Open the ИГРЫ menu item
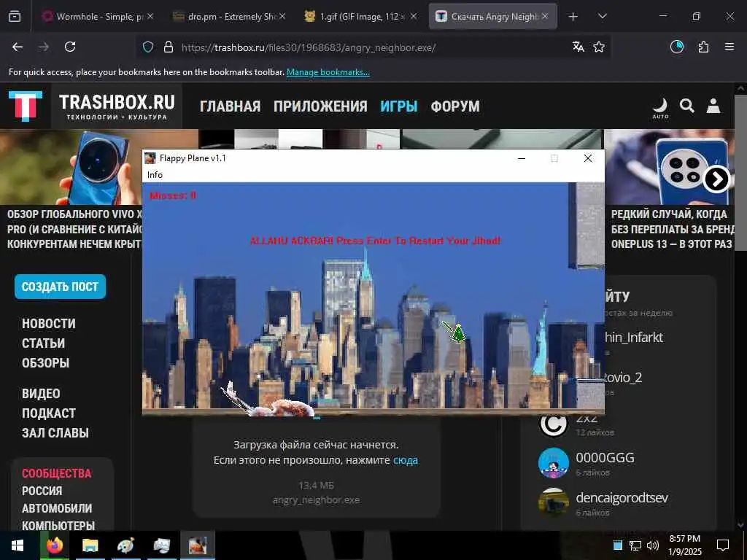The width and height of the screenshot is (747, 560). click(x=399, y=106)
